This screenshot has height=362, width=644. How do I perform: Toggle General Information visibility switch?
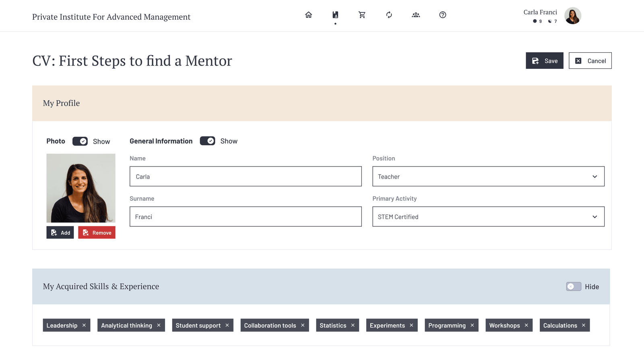coord(207,141)
